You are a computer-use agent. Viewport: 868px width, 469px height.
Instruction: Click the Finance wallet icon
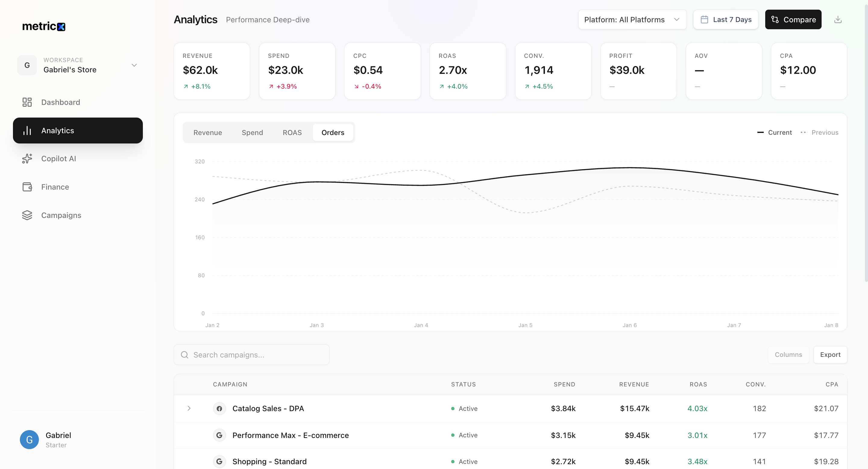pyautogui.click(x=27, y=187)
